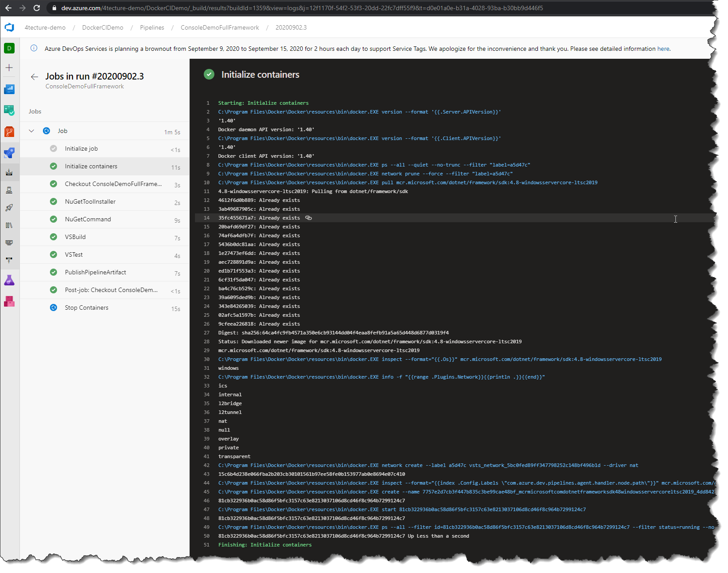
Task: Open Releases via the rocket outline icon
Action: (x=9, y=208)
